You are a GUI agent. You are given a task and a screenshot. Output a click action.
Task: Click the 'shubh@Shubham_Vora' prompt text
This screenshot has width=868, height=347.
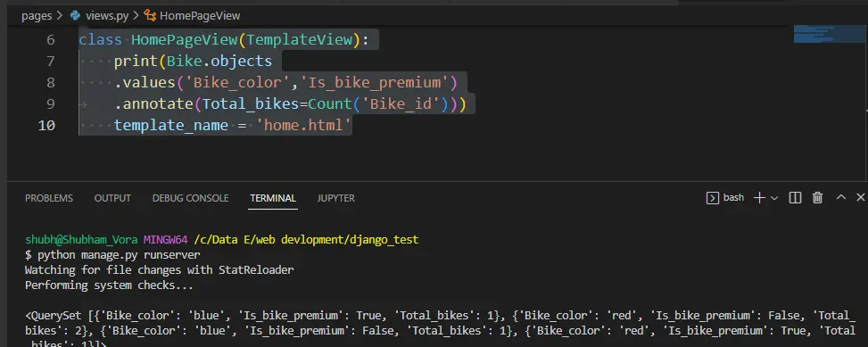point(82,240)
